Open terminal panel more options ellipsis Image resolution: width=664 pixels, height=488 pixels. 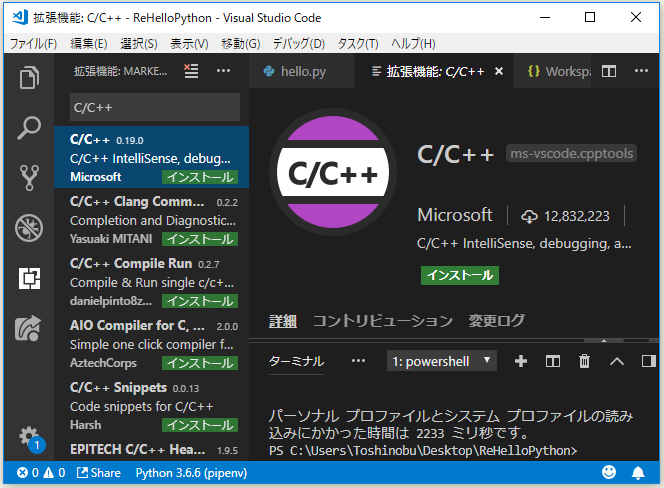click(x=358, y=361)
